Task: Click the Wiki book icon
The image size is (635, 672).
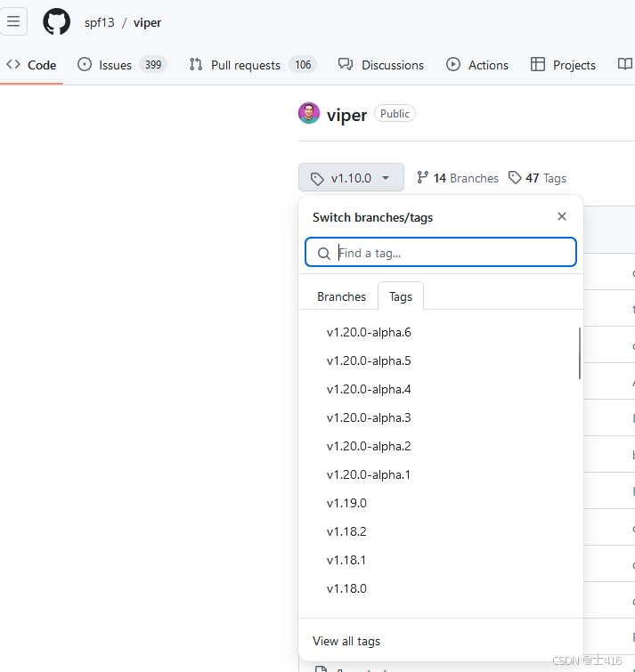Action: point(624,64)
